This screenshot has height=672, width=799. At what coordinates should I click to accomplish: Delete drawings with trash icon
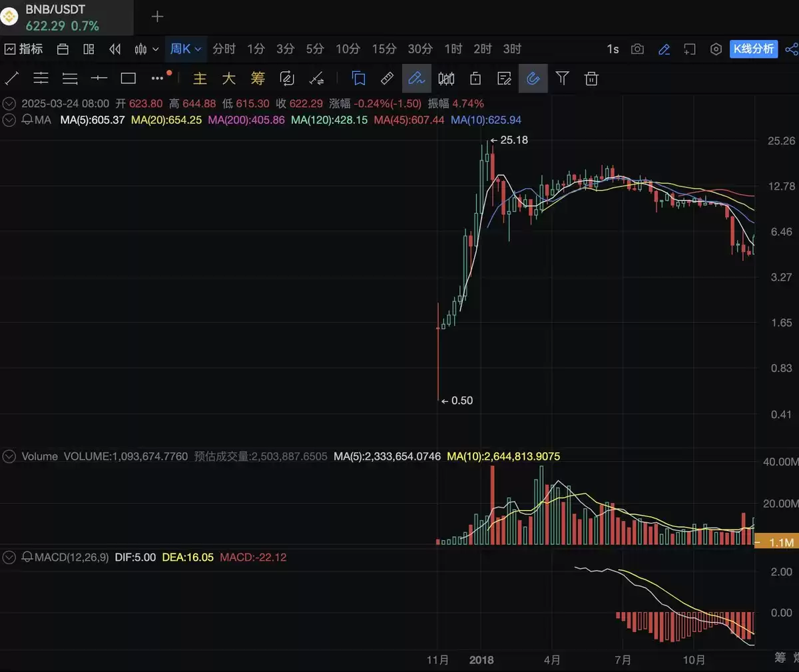[x=591, y=79]
